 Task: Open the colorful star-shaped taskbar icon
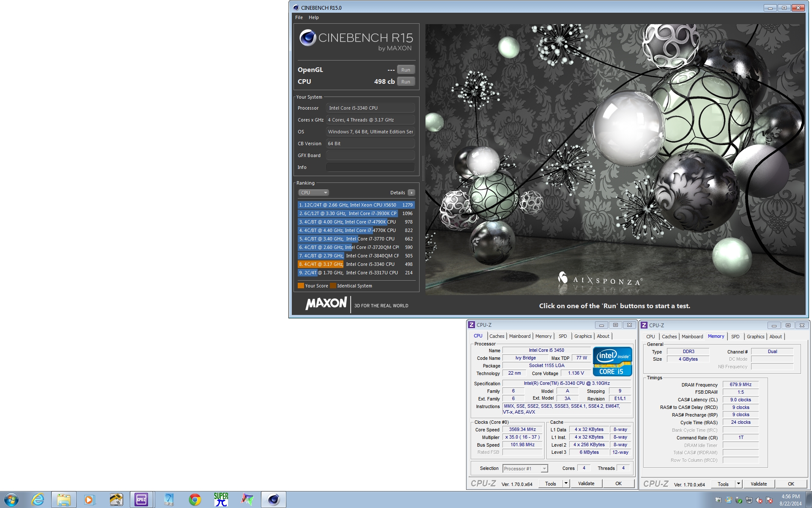pyautogui.click(x=247, y=500)
